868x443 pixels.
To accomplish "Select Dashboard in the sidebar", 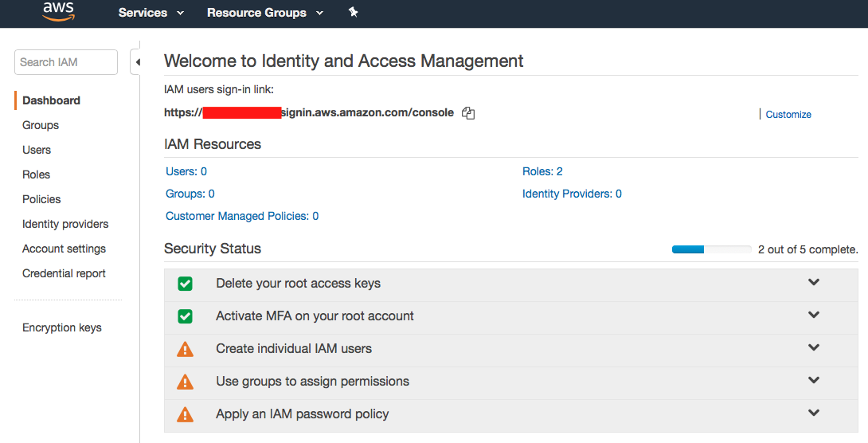I will pyautogui.click(x=51, y=100).
